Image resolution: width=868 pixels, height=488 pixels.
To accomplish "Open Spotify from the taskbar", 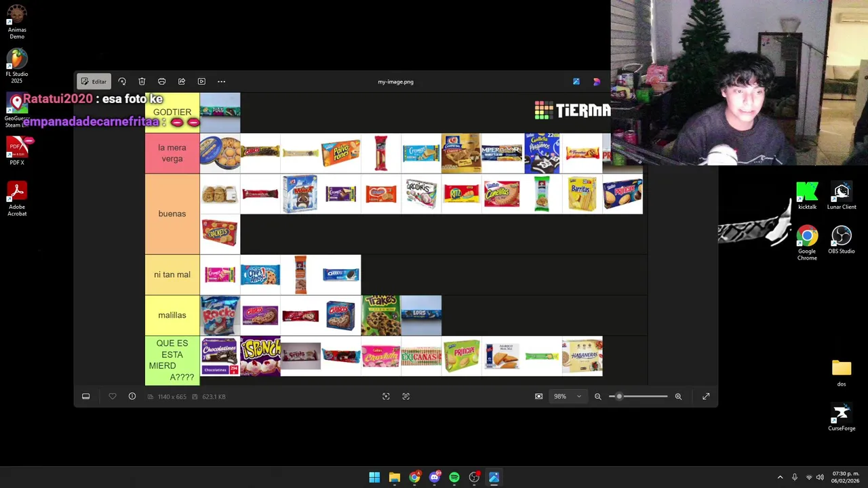I will point(454,477).
